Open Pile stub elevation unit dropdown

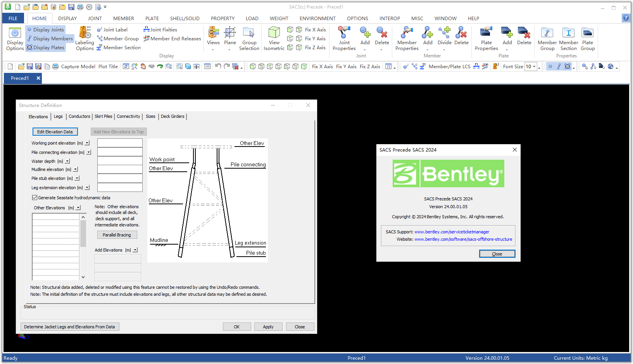[77, 178]
